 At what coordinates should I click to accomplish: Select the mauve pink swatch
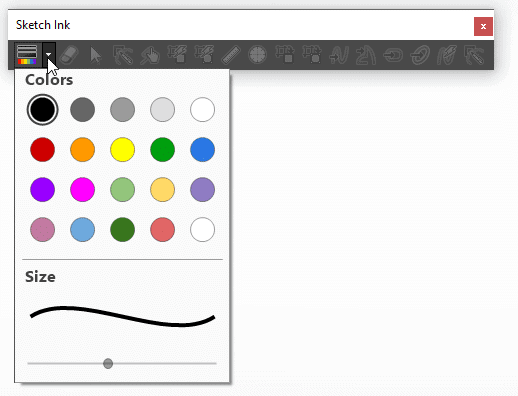point(42,230)
